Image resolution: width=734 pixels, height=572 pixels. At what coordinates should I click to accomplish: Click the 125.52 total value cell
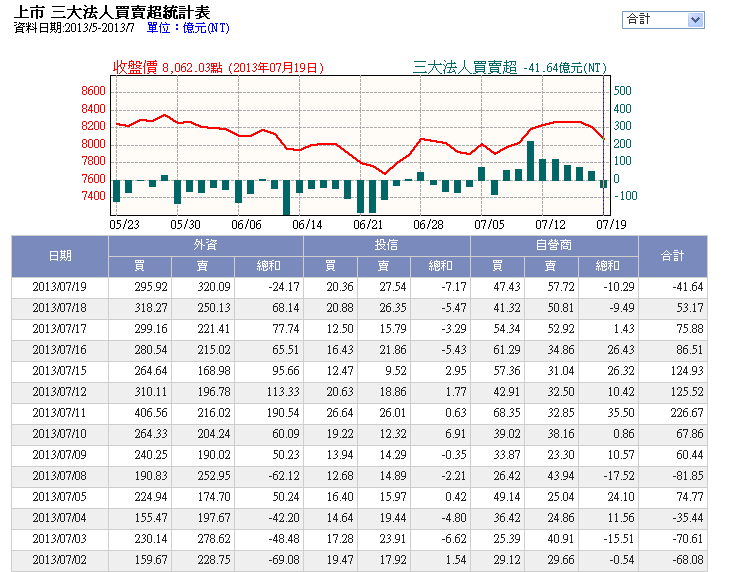[x=673, y=392]
